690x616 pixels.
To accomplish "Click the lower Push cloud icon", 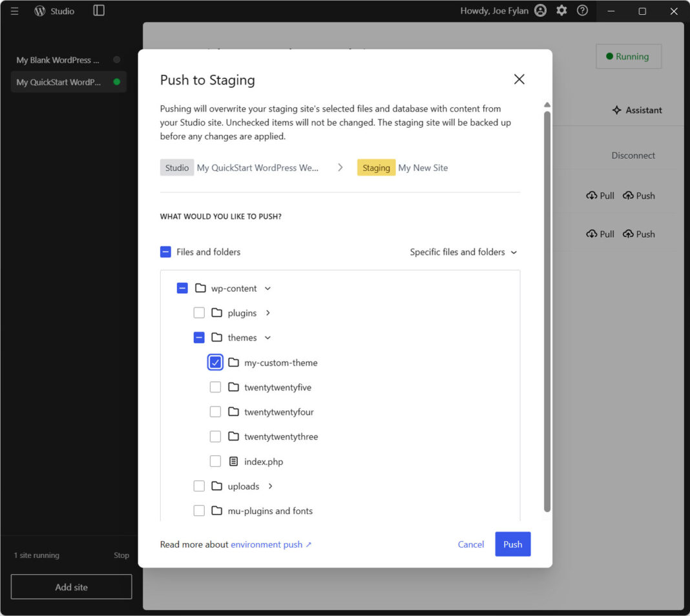I will [627, 234].
